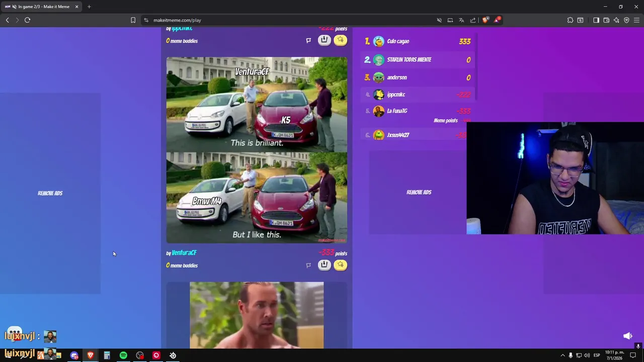The width and height of the screenshot is (644, 362).
Task: Report ippcmkc's meme with flag icon
Action: pos(308,40)
